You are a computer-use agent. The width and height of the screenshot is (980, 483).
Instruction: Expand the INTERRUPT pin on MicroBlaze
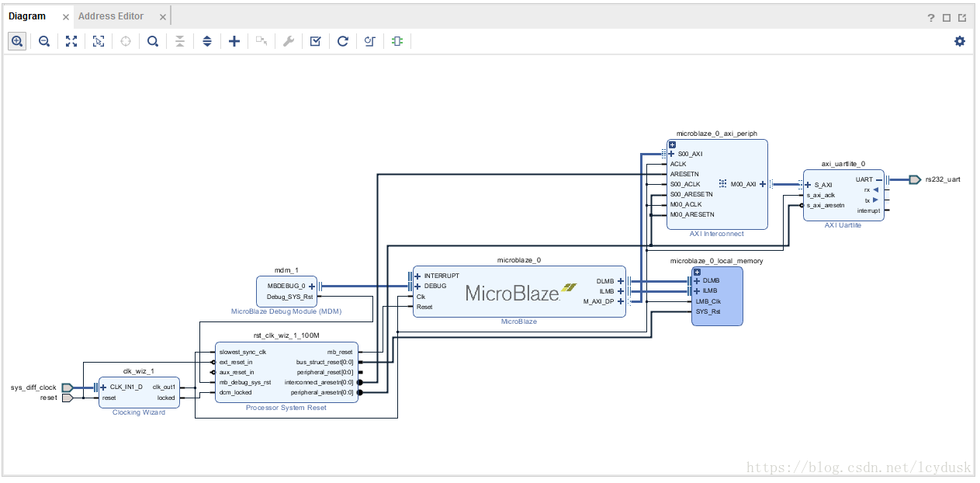pyautogui.click(x=418, y=276)
